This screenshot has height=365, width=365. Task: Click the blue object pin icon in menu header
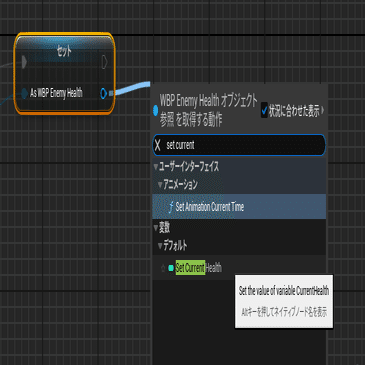155,110
